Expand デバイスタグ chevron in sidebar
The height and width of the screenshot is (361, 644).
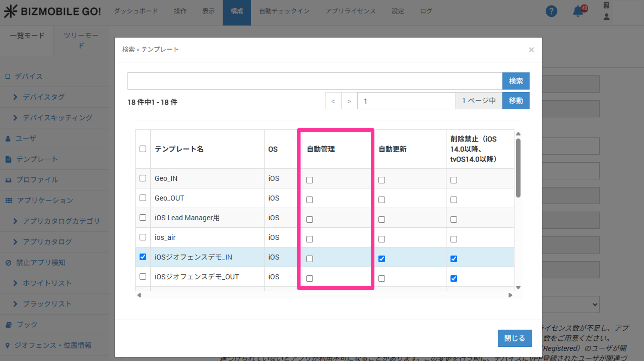(x=15, y=97)
